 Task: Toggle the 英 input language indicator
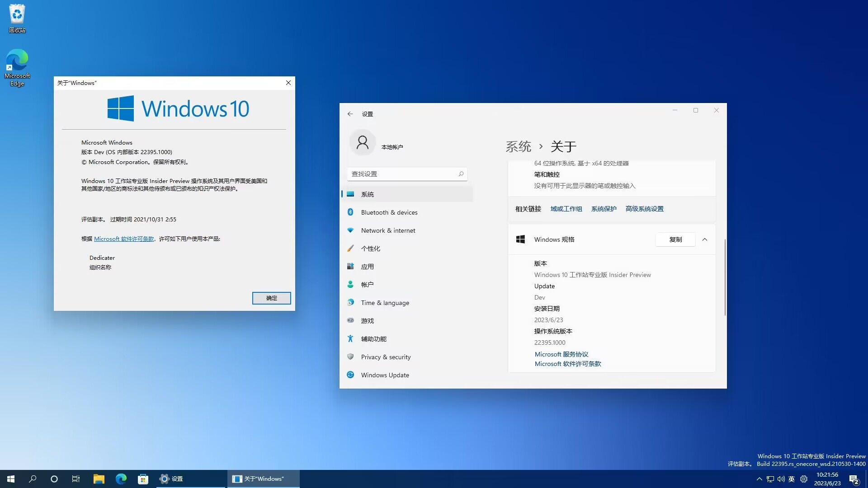(791, 479)
